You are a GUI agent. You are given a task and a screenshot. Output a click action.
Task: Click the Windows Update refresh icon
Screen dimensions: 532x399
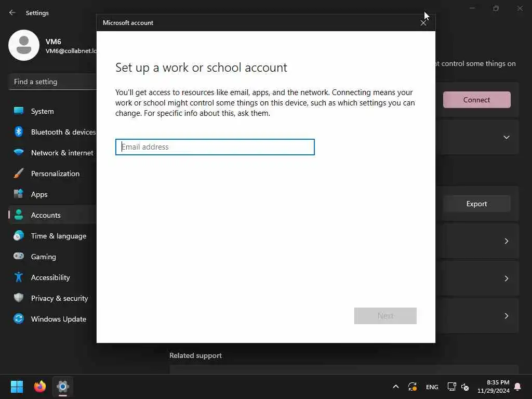(19, 318)
